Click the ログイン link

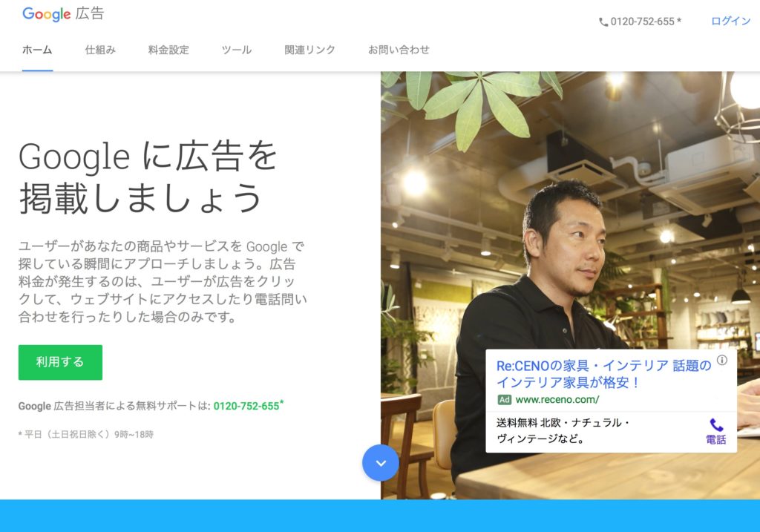pos(730,21)
